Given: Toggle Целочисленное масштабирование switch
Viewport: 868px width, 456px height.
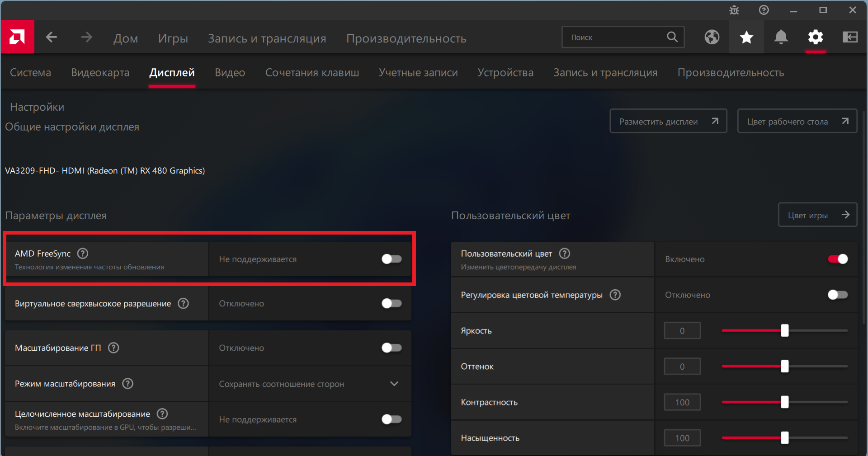Looking at the screenshot, I should click(x=392, y=419).
